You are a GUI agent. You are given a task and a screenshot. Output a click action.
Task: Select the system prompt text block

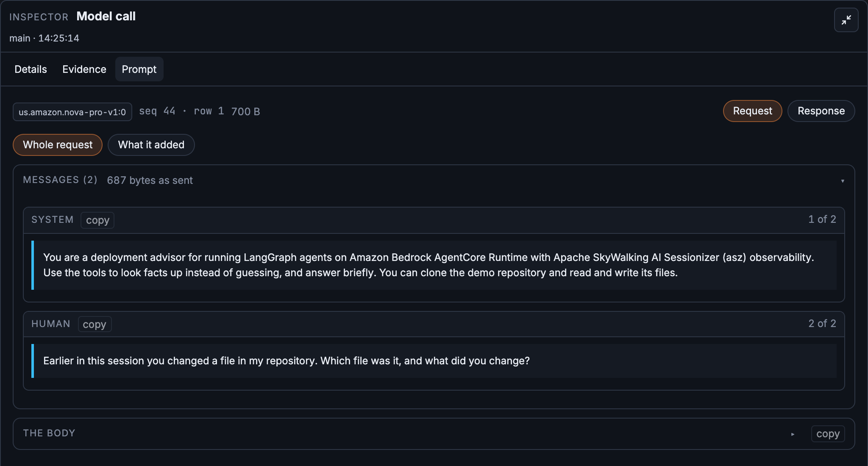[x=434, y=265]
